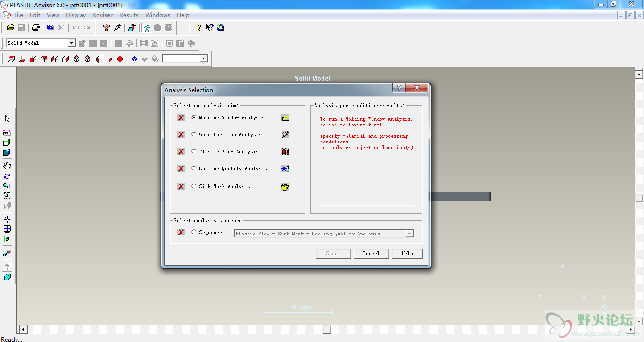Select the magnifier Zoom tool
This screenshot has width=644, height=342.
tap(7, 185)
